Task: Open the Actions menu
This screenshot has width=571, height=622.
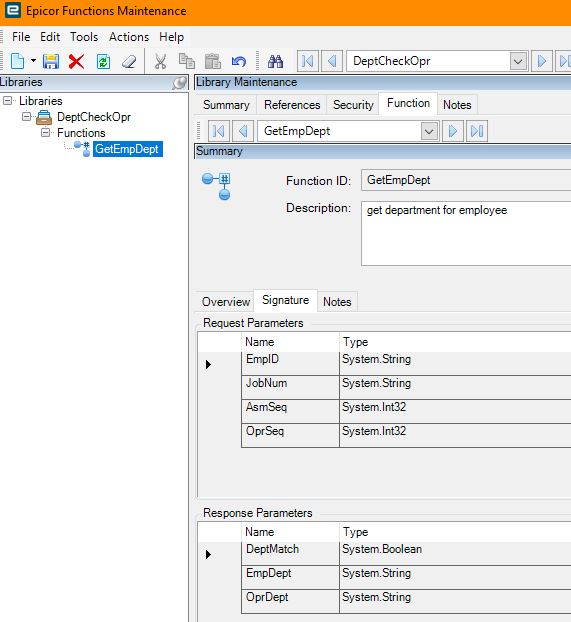Action: [129, 37]
